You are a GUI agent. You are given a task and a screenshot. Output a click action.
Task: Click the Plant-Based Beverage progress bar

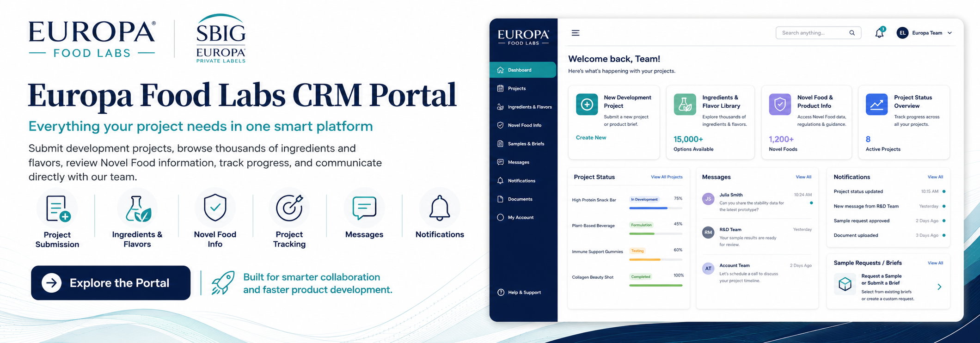(x=655, y=234)
